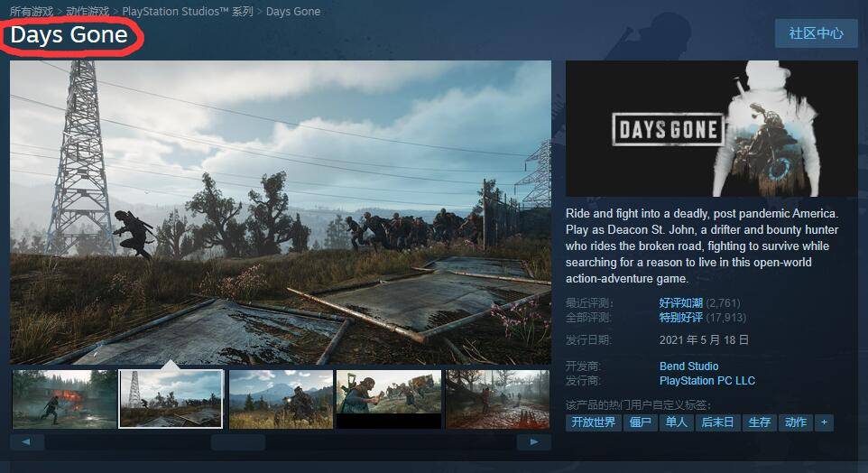Image resolution: width=868 pixels, height=473 pixels.
Task: Select the first thumbnail with burning building
Action: tap(64, 398)
